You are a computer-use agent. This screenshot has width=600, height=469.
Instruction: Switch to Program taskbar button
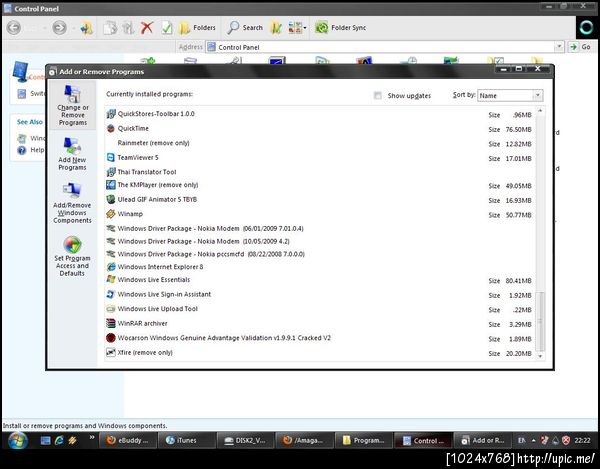pyautogui.click(x=364, y=440)
